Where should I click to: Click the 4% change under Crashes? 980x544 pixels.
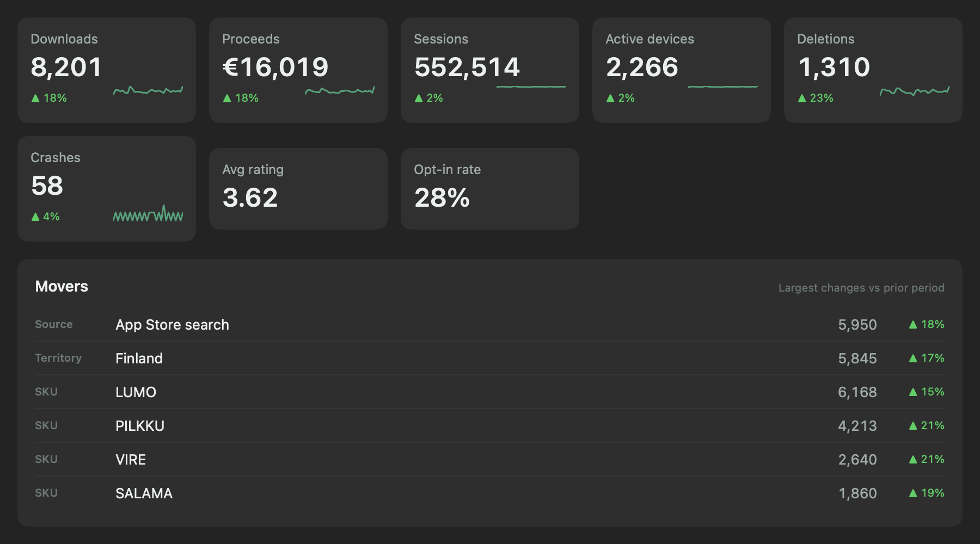[x=45, y=217]
